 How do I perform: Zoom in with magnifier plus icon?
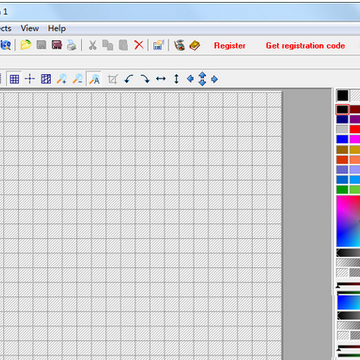pos(62,79)
